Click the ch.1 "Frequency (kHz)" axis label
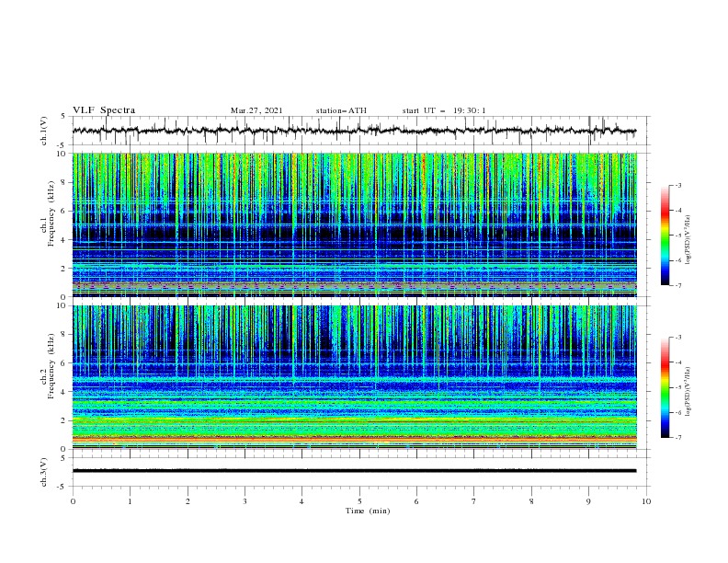Screen dimensions: 728x563 point(51,213)
